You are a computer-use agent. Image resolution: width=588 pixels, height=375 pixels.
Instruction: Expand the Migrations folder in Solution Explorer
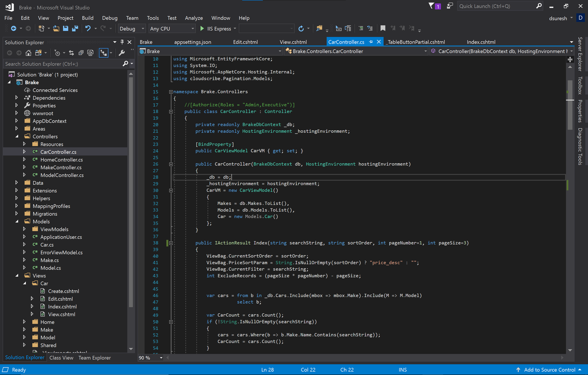tap(16, 214)
